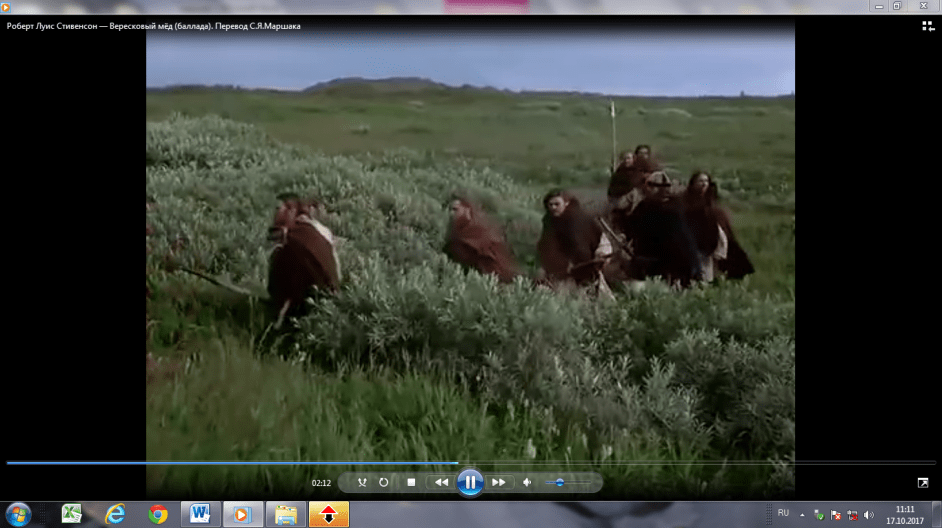Mute the player sound
Viewport: 942px width, 528px height.
pos(527,482)
